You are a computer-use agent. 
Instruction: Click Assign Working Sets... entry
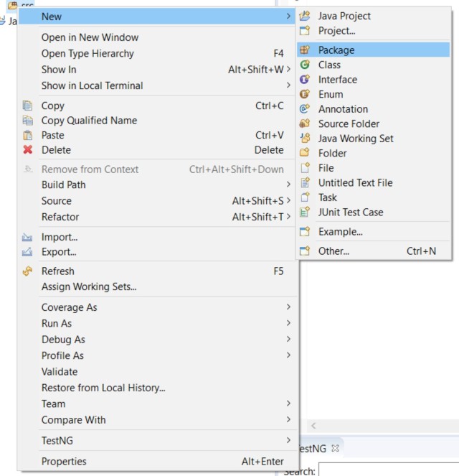(x=89, y=287)
